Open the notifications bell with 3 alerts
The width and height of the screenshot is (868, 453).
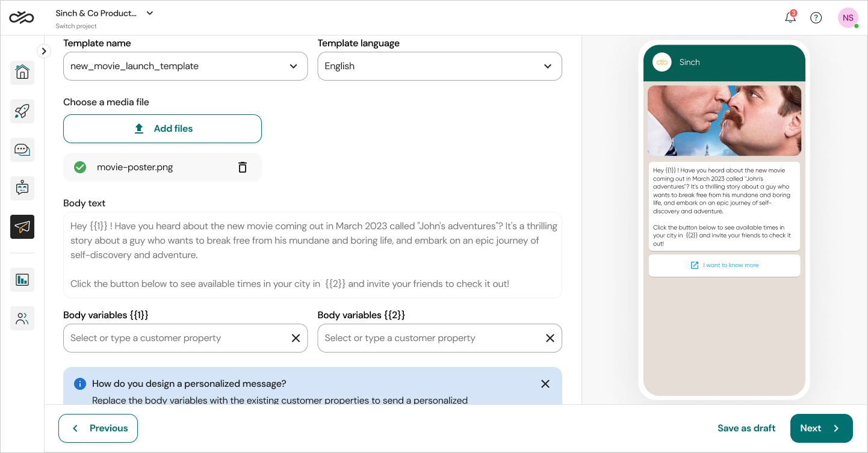(x=790, y=17)
